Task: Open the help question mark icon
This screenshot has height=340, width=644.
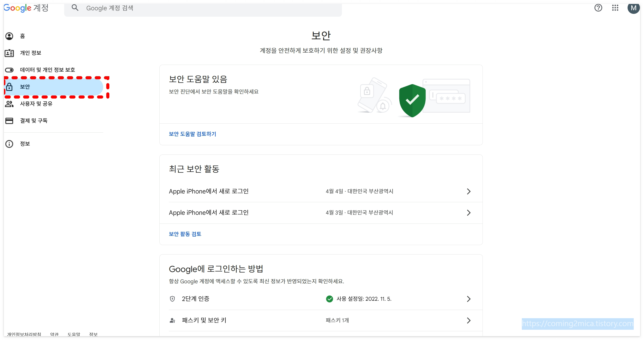Action: coord(598,8)
